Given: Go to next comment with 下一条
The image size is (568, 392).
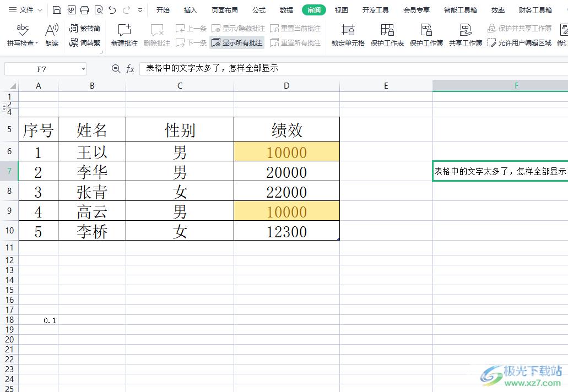Looking at the screenshot, I should click(191, 43).
